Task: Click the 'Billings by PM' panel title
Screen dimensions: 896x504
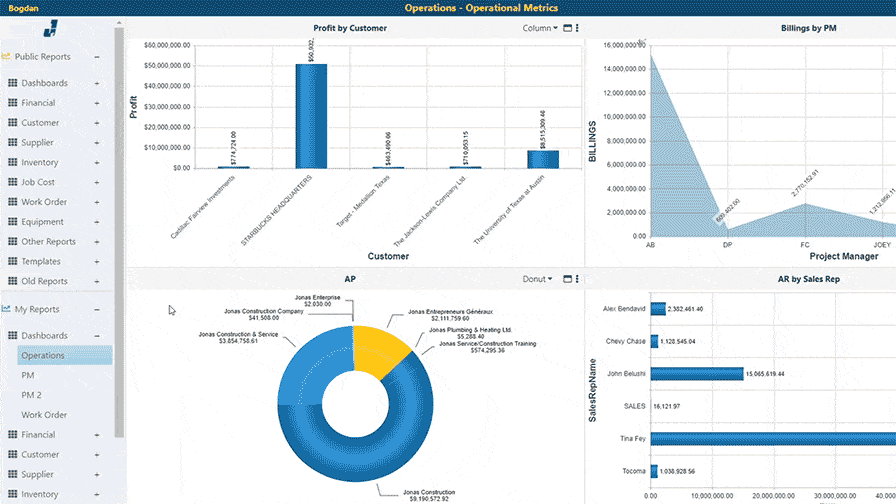Action: pyautogui.click(x=809, y=28)
